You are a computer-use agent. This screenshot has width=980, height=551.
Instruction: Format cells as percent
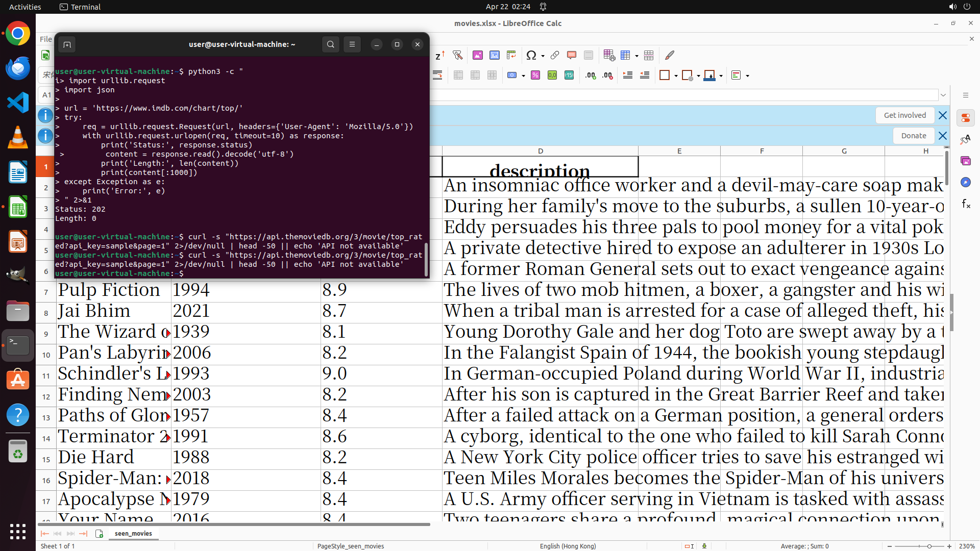(535, 76)
